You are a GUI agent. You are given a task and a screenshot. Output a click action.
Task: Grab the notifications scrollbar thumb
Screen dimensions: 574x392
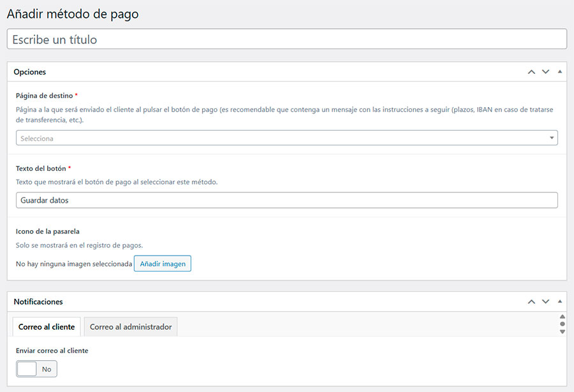click(562, 324)
